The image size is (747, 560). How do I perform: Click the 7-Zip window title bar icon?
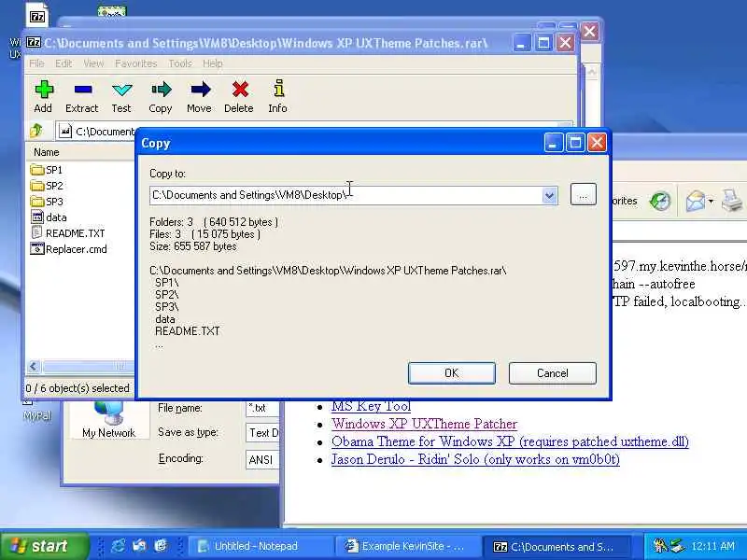click(34, 42)
